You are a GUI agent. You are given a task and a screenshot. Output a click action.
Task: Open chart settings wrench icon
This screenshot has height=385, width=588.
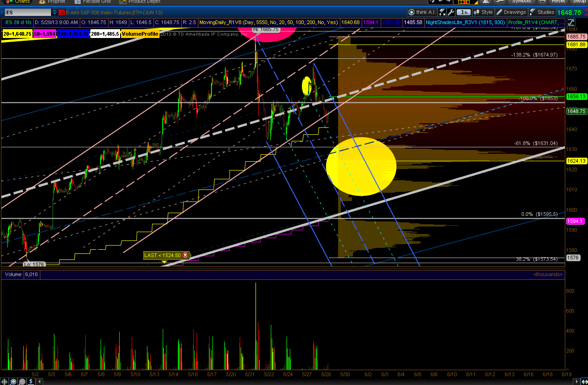(x=450, y=13)
